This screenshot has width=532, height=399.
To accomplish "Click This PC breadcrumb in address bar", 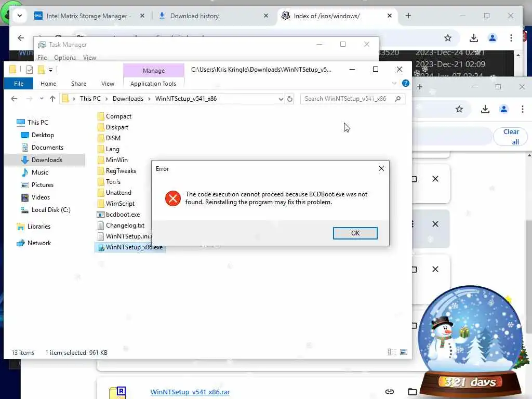I will tap(90, 99).
